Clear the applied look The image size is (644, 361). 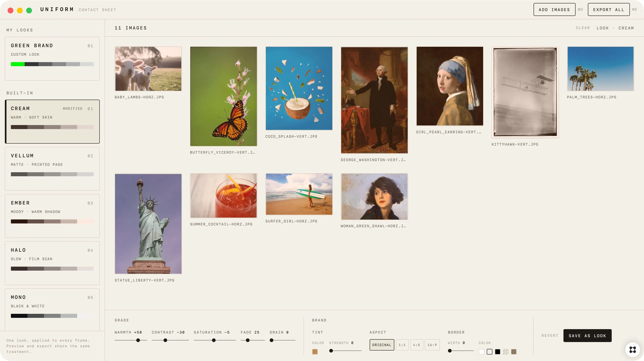coord(583,28)
